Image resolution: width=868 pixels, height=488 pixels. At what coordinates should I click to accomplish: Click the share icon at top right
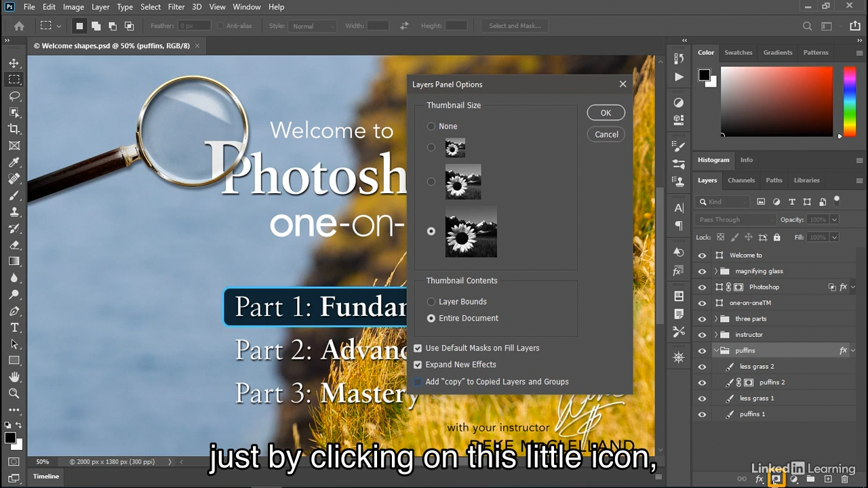(x=854, y=26)
